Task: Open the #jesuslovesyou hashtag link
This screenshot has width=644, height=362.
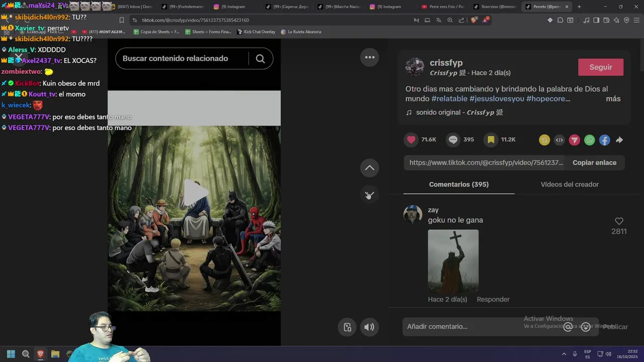Action: pyautogui.click(x=497, y=99)
